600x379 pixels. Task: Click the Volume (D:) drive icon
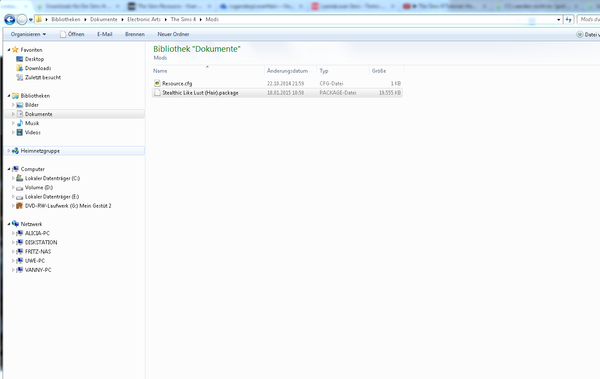20,188
